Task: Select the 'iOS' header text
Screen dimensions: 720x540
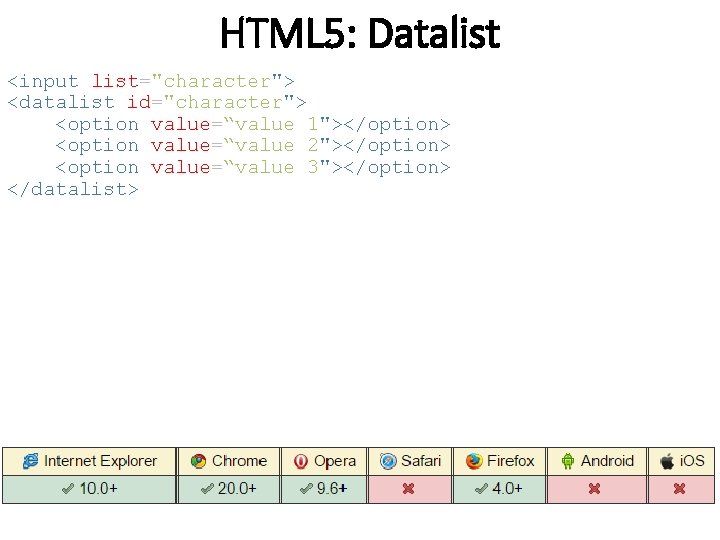Action: click(x=692, y=461)
